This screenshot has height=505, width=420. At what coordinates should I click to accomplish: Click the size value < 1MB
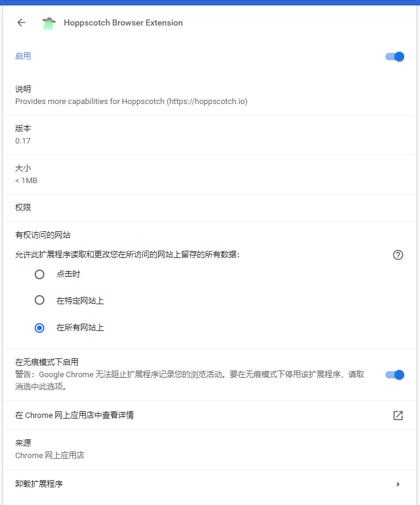(26, 181)
